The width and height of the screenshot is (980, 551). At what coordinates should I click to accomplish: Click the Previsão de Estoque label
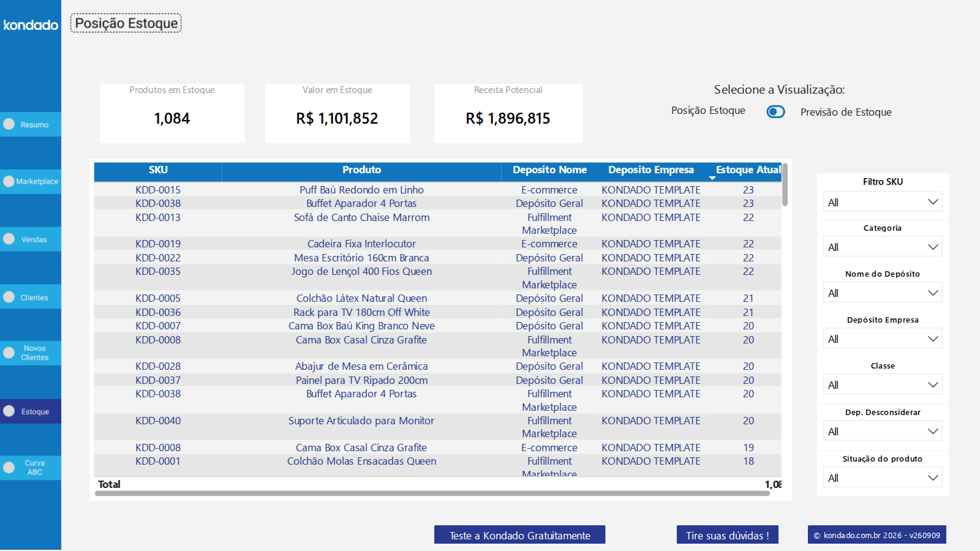point(846,112)
